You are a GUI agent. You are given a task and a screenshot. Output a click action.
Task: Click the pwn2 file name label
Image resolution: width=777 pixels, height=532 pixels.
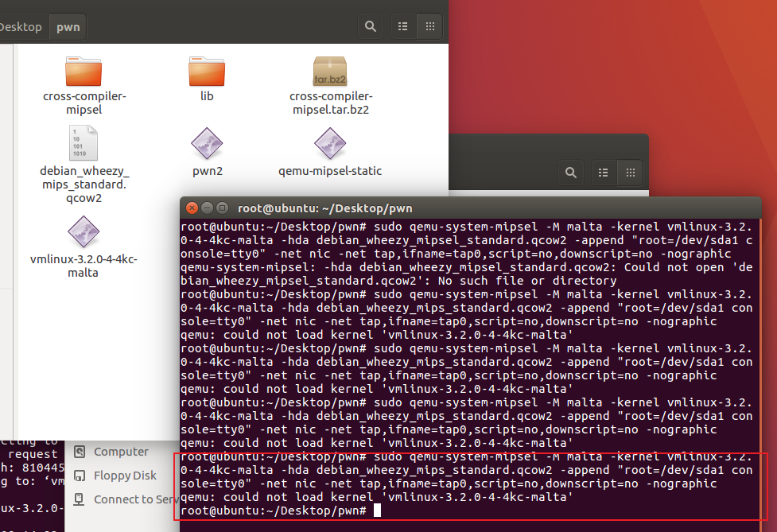[x=208, y=171]
